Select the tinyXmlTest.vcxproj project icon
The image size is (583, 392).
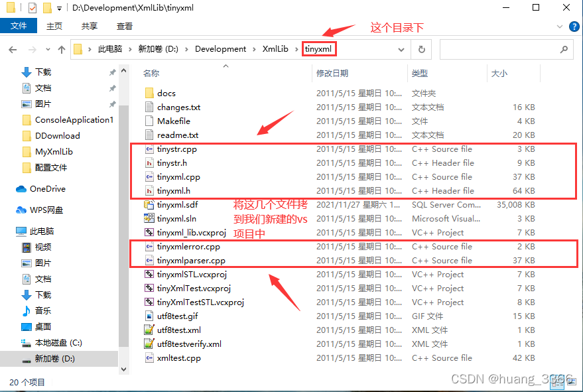click(149, 289)
